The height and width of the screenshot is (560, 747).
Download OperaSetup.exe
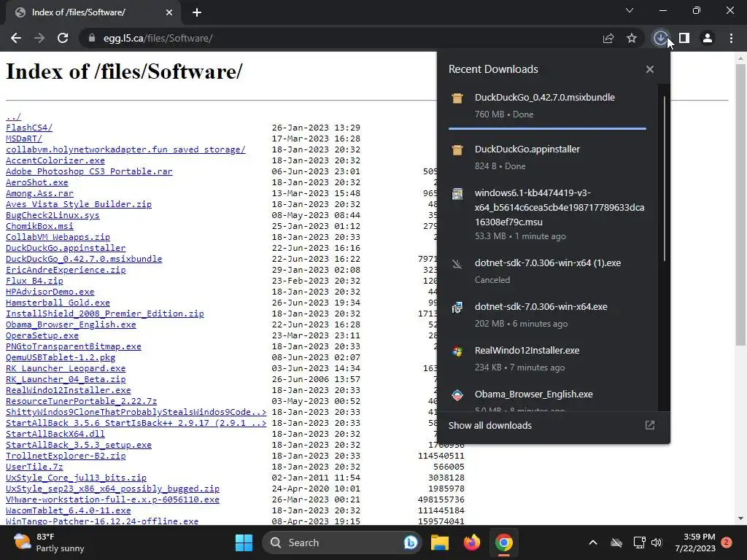tap(42, 335)
